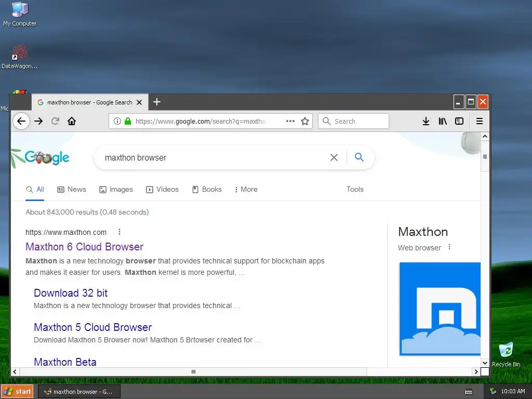Click the browser toolbar Search field
Screen dimensions: 532x399
click(x=353, y=121)
